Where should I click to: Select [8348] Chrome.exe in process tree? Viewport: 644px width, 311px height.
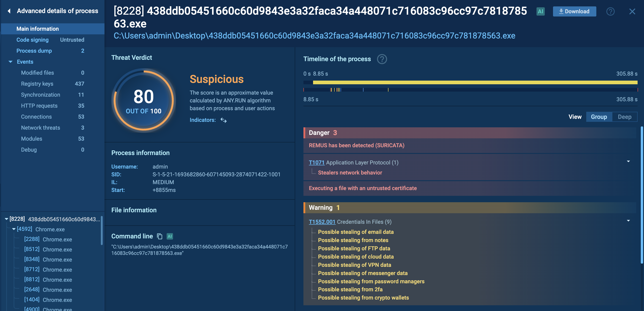click(48, 259)
